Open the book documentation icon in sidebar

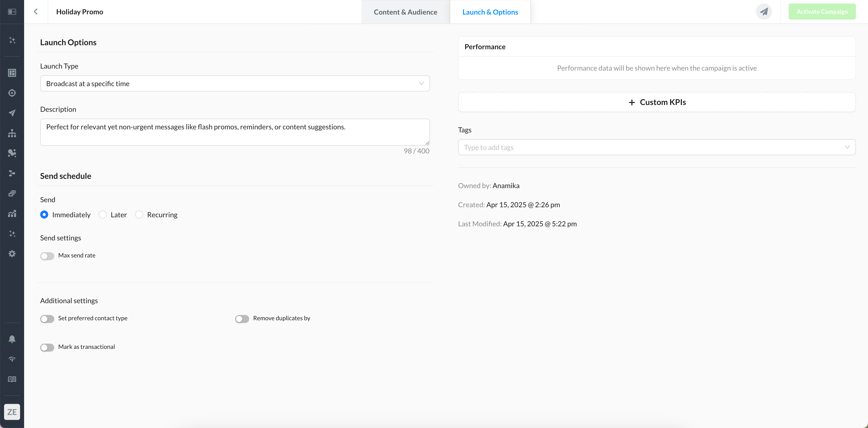[x=12, y=379]
